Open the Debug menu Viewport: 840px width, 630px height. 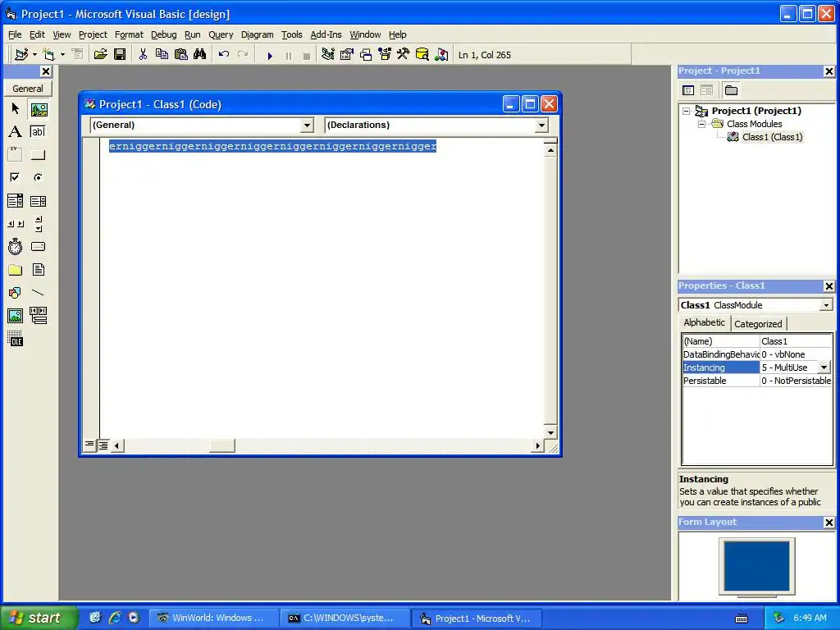pos(163,34)
